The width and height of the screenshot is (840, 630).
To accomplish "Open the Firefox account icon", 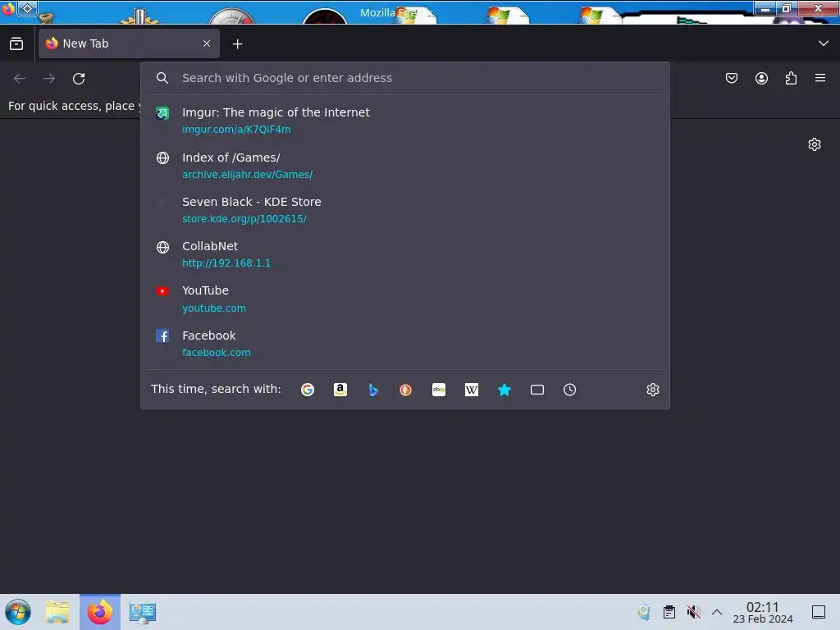I will [x=761, y=78].
